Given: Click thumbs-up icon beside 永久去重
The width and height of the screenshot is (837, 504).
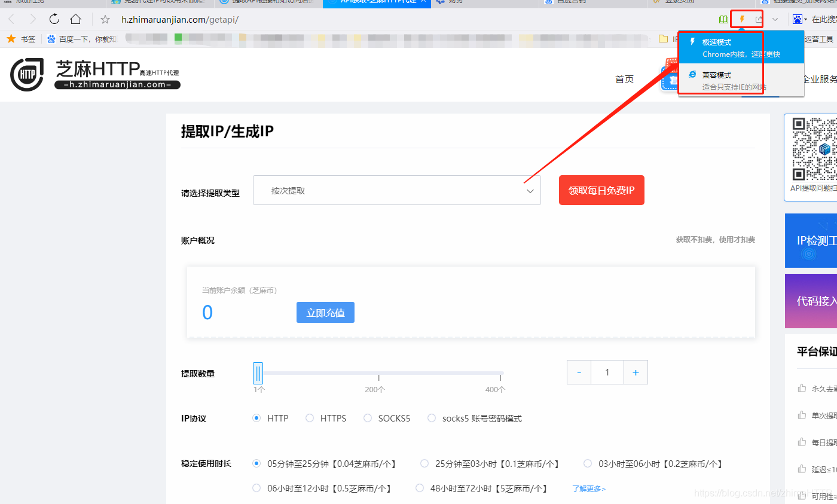Looking at the screenshot, I should tap(802, 389).
